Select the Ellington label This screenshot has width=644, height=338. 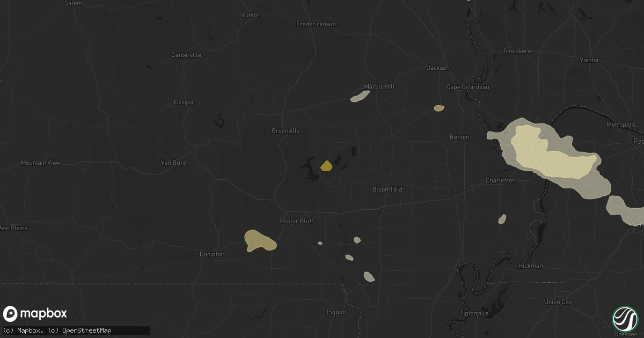[184, 102]
